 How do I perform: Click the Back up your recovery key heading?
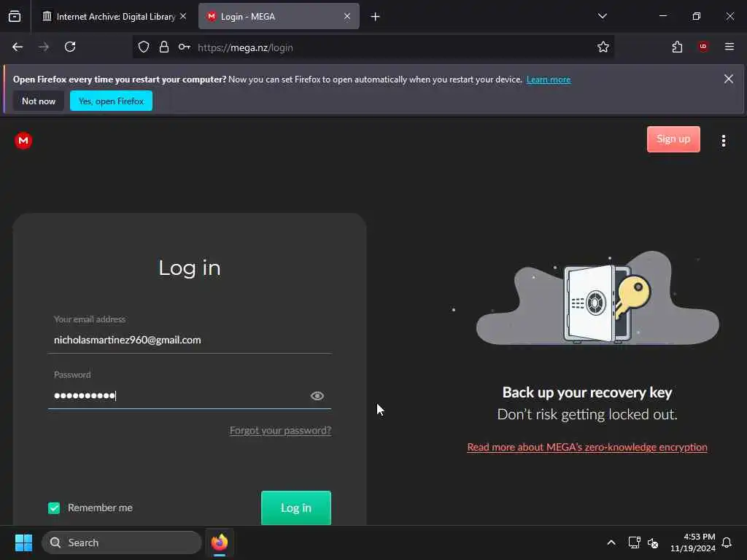[587, 392]
